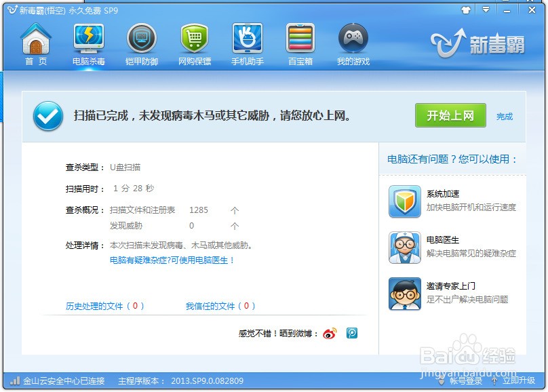Click the skin/theme shirt icon in titlebar
The width and height of the screenshot is (548, 392).
[x=466, y=10]
